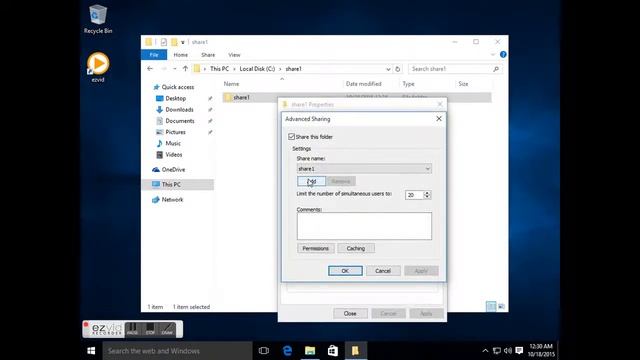640x360 pixels.
Task: Open Task View from taskbar
Action: pos(264,351)
